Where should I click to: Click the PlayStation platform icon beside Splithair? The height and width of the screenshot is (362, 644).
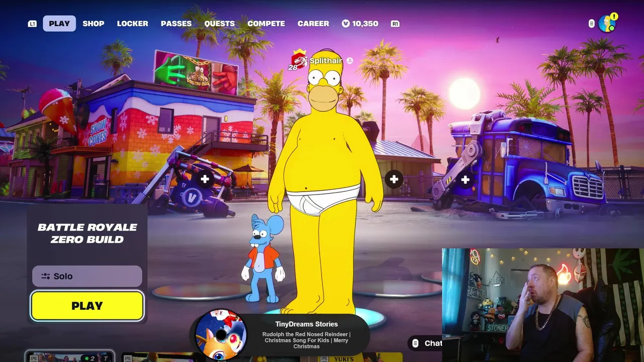pyautogui.click(x=350, y=61)
